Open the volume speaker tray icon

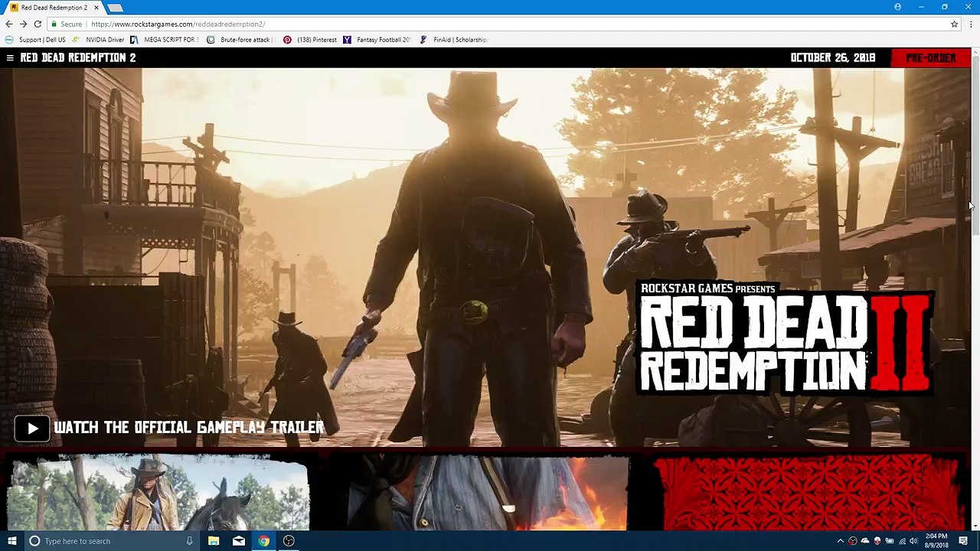913,541
